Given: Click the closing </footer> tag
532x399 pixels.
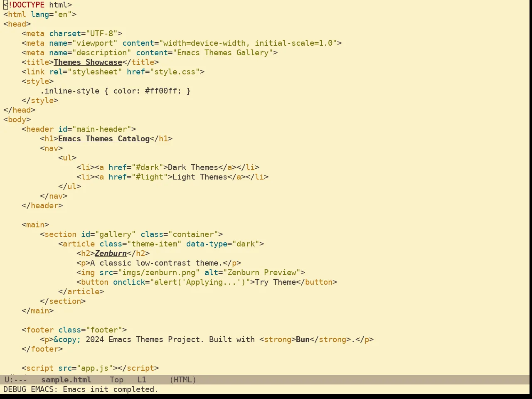Looking at the screenshot, I should point(42,349).
